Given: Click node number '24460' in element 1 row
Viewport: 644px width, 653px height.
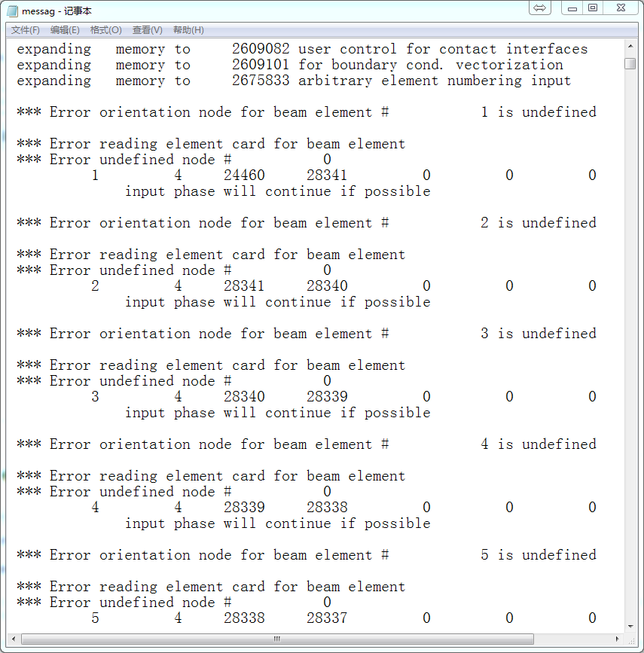Looking at the screenshot, I should (244, 175).
